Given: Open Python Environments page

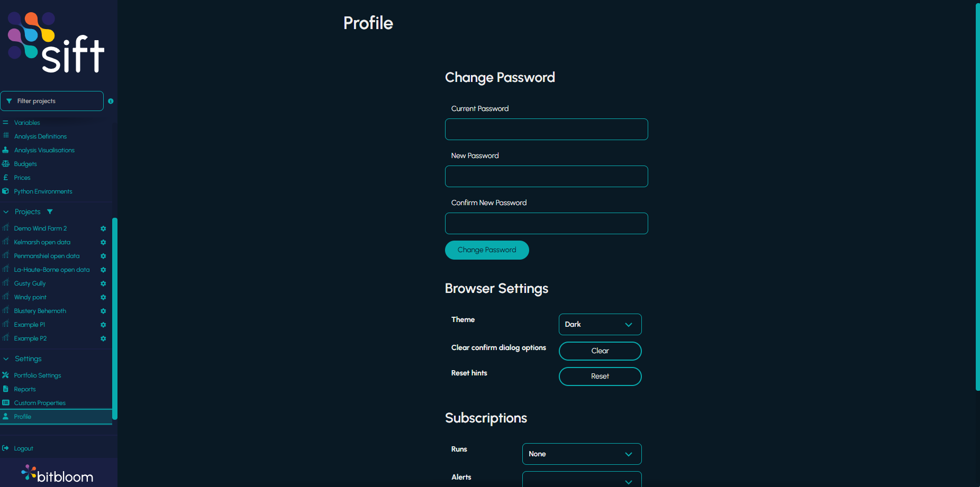Looking at the screenshot, I should coord(43,191).
